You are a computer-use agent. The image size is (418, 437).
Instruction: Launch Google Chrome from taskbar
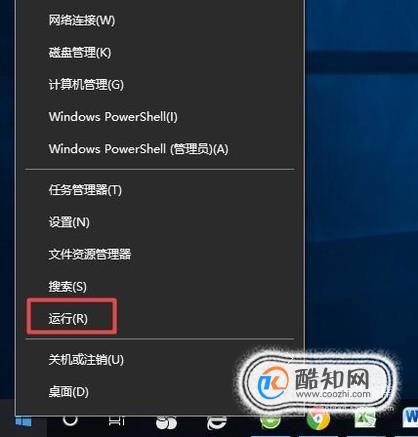318,419
